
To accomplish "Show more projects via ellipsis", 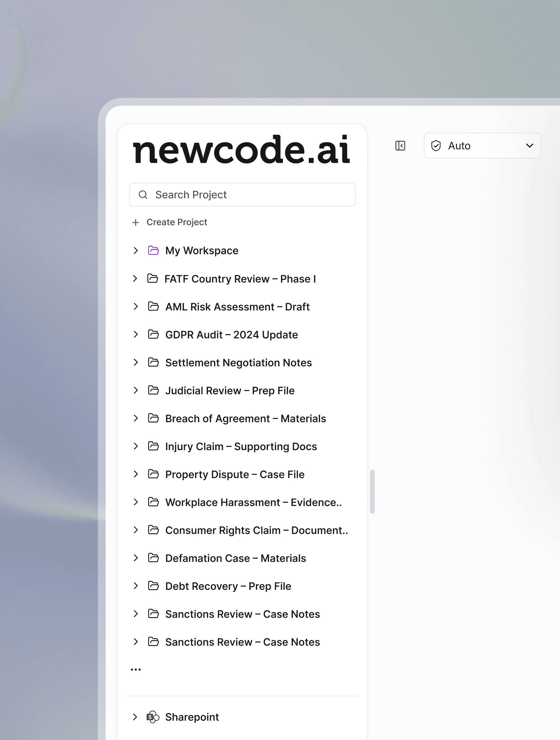I will (136, 669).
